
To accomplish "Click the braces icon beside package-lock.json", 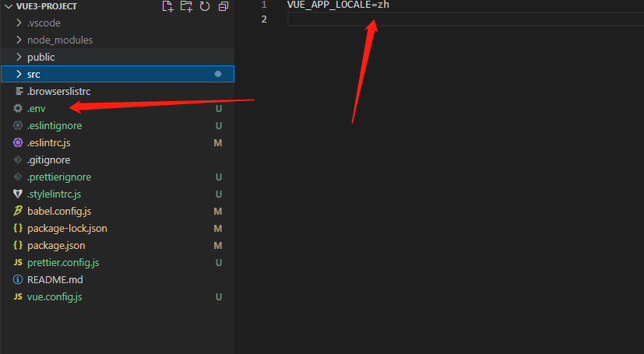I will 18,228.
